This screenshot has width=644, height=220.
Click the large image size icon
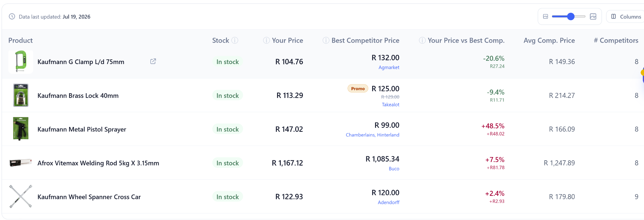[x=593, y=16]
